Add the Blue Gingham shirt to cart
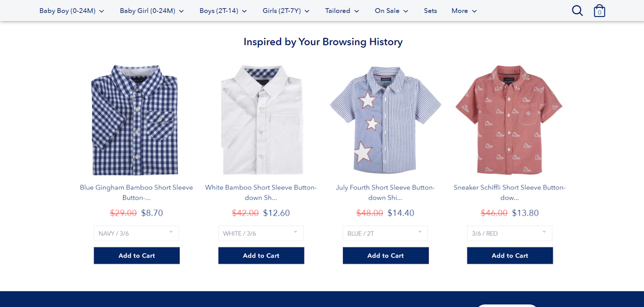The height and width of the screenshot is (307, 644). tap(136, 255)
